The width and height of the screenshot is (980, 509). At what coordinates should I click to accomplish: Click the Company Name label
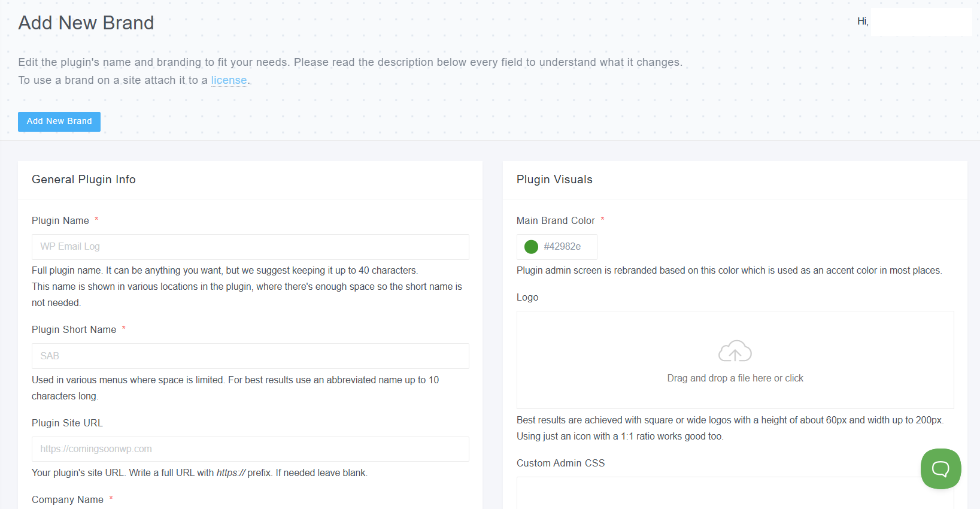[x=68, y=500]
